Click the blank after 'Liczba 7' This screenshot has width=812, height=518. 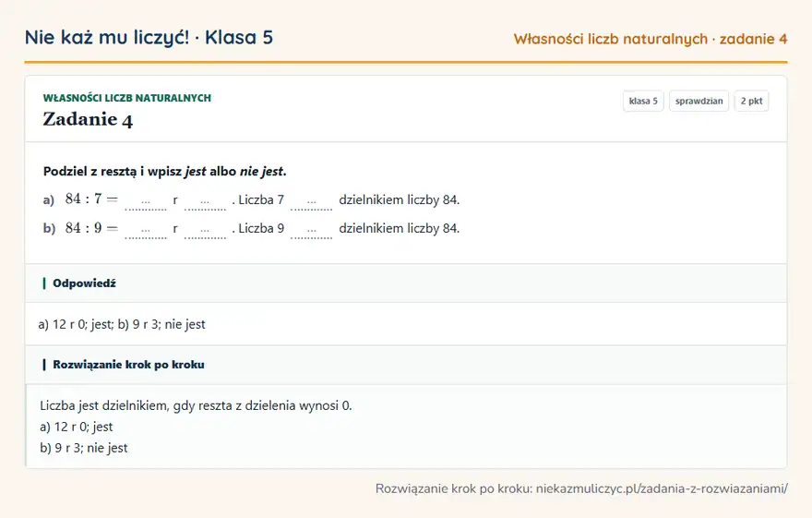(x=311, y=201)
